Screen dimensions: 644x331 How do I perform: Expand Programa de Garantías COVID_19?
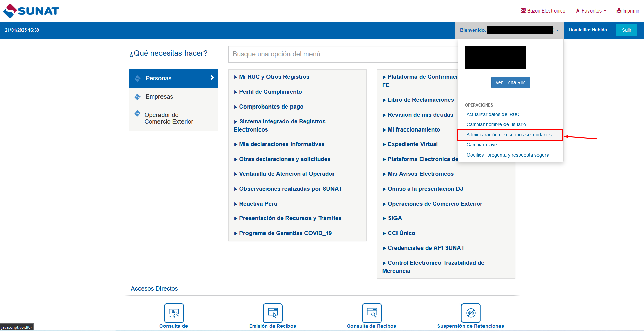(283, 233)
